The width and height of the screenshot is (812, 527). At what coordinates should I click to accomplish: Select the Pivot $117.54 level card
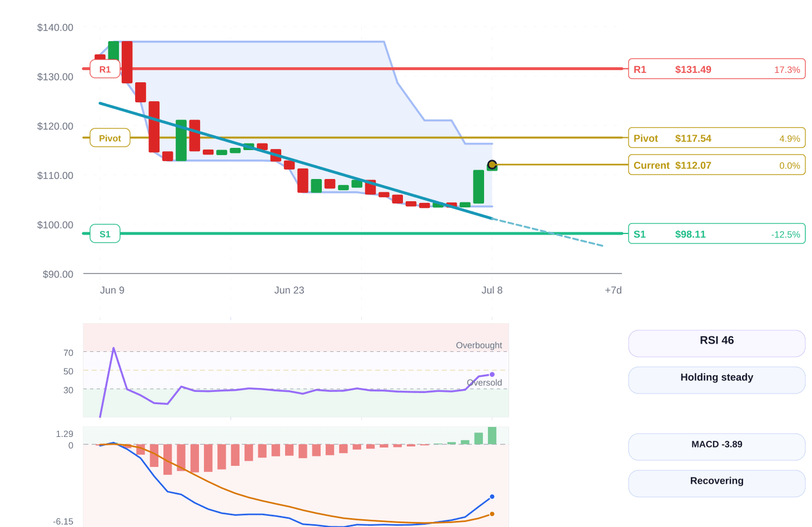[716, 138]
